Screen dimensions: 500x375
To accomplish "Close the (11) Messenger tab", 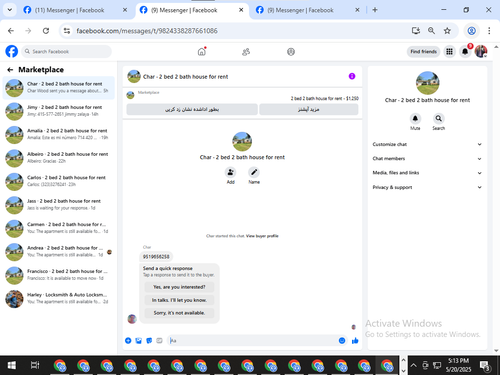I will pos(125,10).
